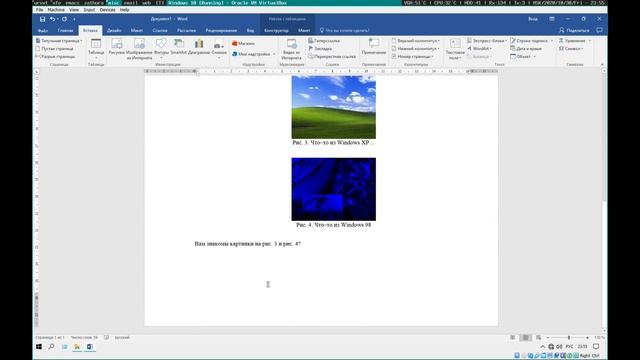
Task: Switch to the Дизайн tab
Action: (x=114, y=31)
